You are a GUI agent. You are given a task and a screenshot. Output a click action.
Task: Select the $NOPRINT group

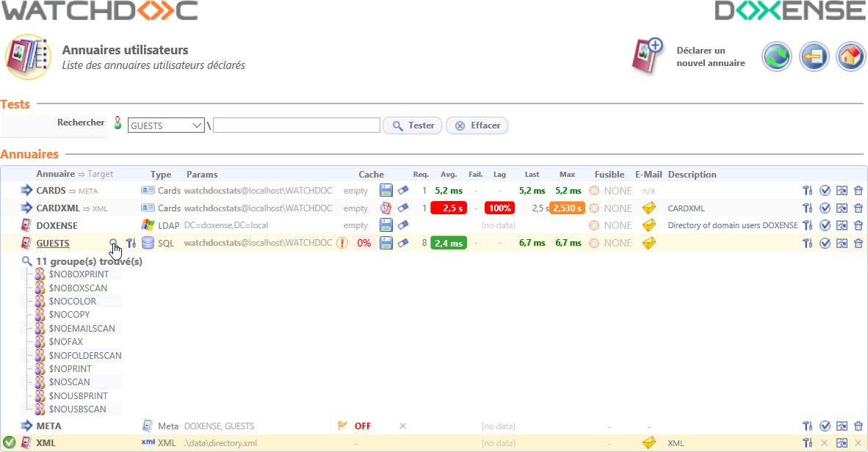click(x=70, y=369)
